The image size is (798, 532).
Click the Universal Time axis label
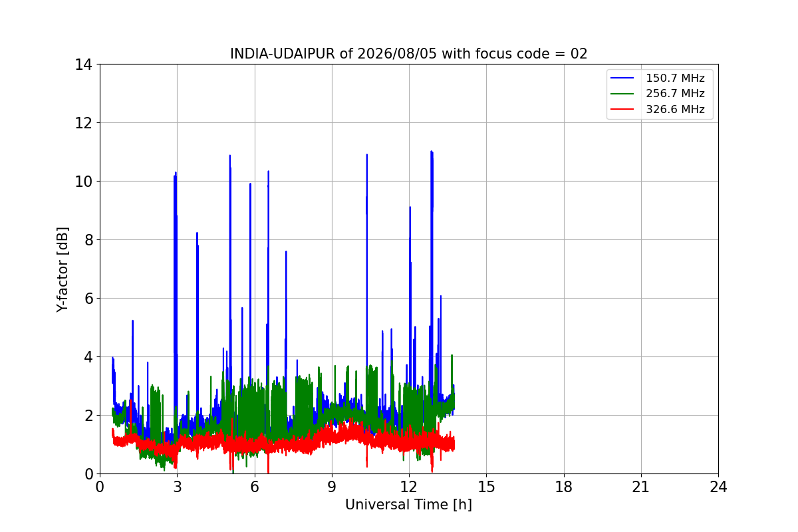408,505
